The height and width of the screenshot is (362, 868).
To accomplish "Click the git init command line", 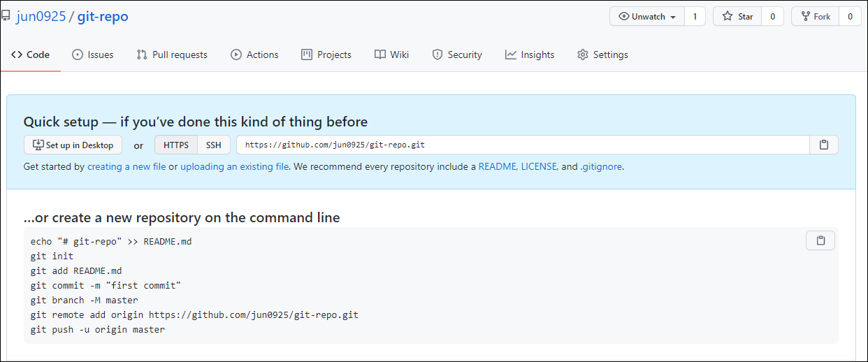I will 52,256.
